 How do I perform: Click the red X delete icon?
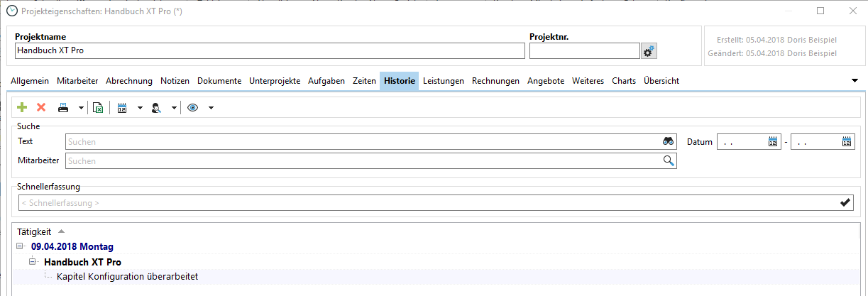(x=41, y=108)
